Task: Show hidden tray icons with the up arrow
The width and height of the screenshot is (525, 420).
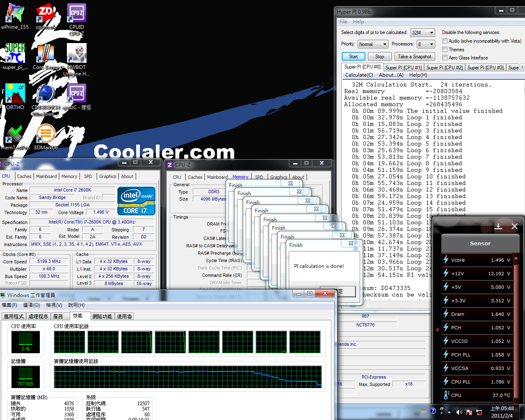Action: [x=450, y=412]
